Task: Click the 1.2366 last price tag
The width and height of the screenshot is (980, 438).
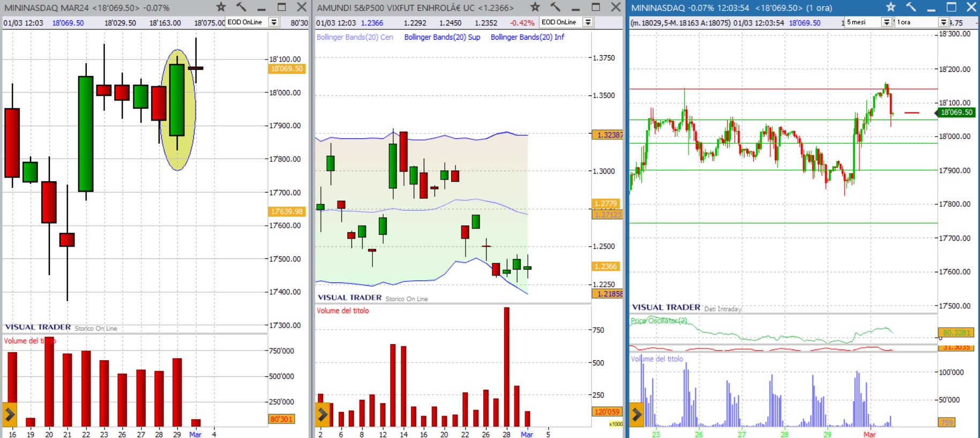Action: [x=605, y=266]
